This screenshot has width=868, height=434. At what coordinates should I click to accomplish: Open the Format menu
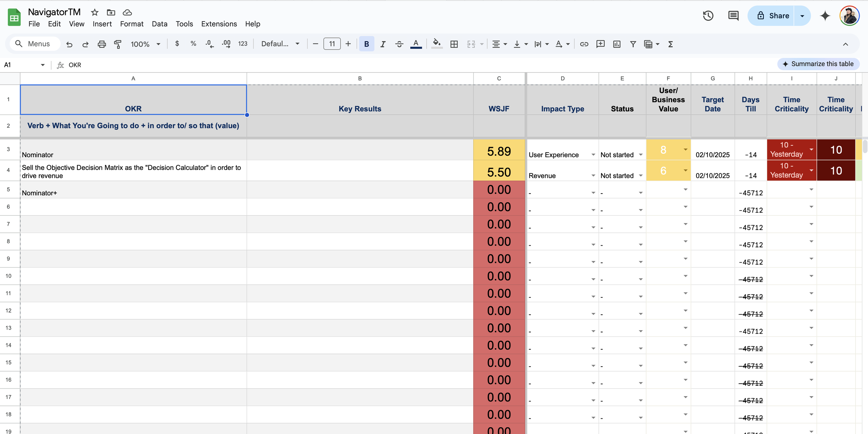pyautogui.click(x=132, y=24)
